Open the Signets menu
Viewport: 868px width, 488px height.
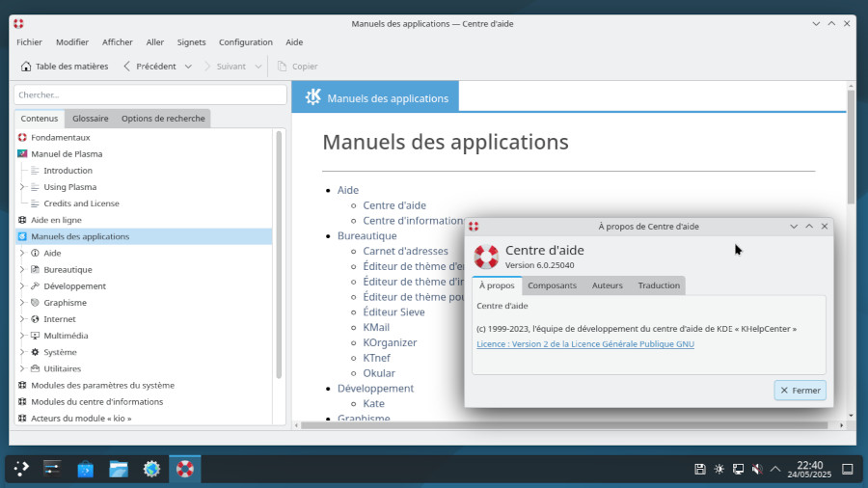pos(192,42)
